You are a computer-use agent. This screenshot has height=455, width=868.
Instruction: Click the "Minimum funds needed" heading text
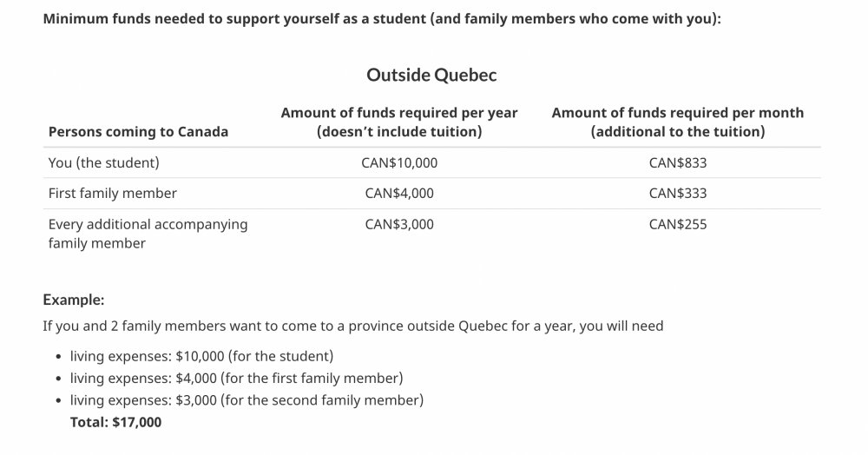[x=382, y=19]
